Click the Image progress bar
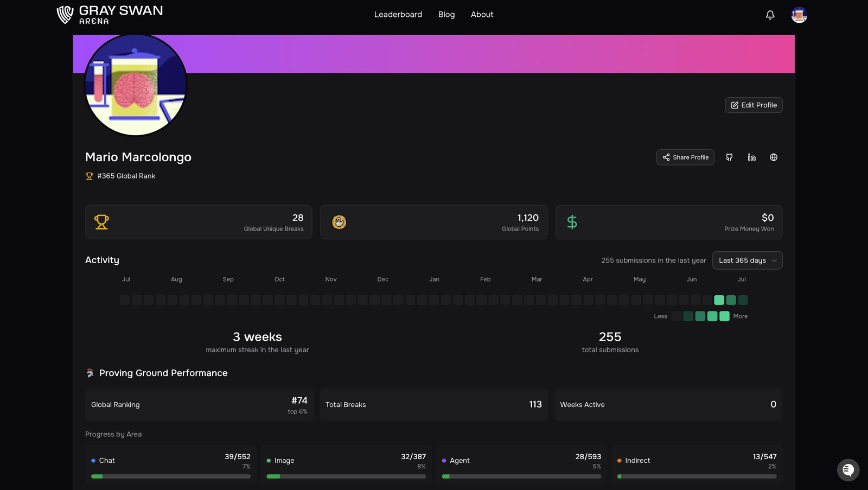 point(346,476)
